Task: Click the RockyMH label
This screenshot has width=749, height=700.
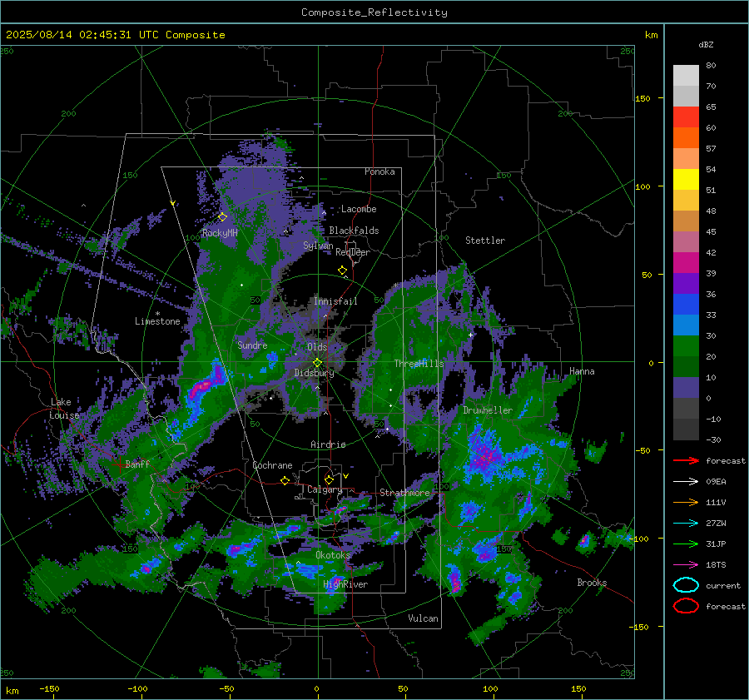Action: point(220,233)
